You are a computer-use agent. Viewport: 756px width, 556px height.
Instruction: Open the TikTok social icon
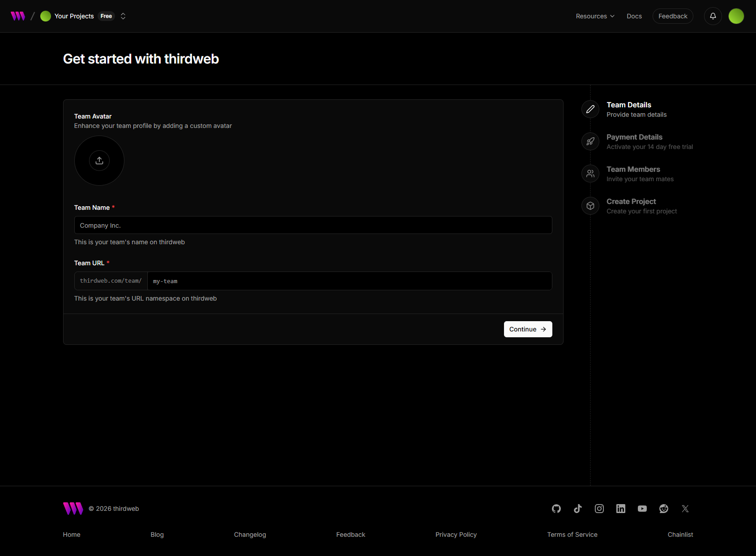pos(578,509)
